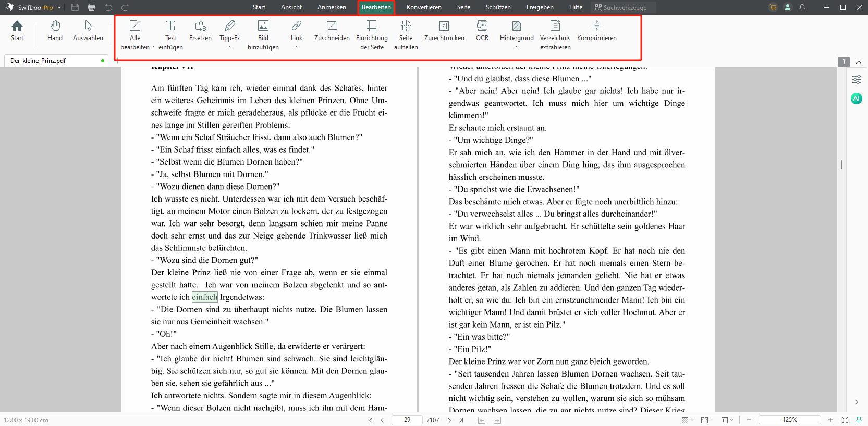Click the Ersetzen tool
The height and width of the screenshot is (426, 868).
(201, 31)
